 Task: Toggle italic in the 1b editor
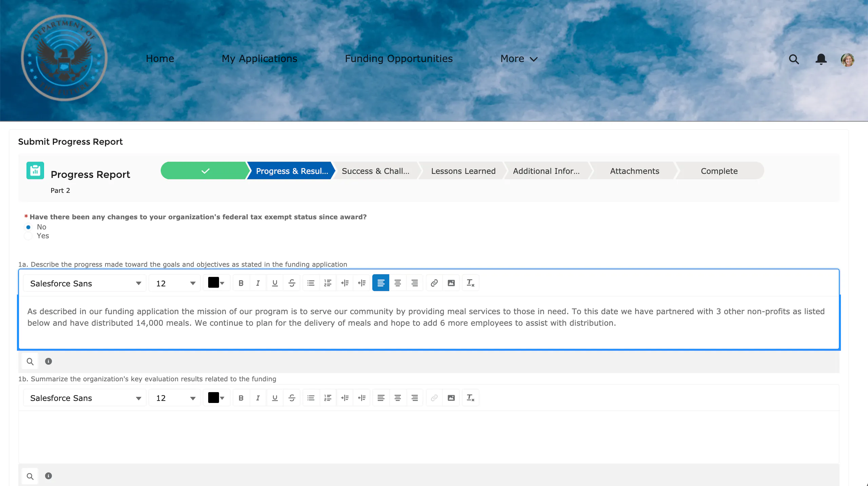pos(258,398)
